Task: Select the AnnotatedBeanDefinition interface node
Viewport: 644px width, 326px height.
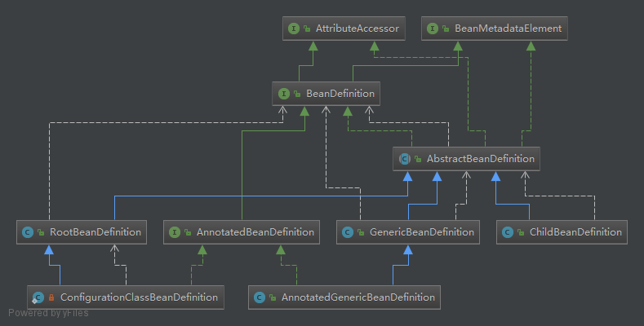Action: tap(242, 232)
